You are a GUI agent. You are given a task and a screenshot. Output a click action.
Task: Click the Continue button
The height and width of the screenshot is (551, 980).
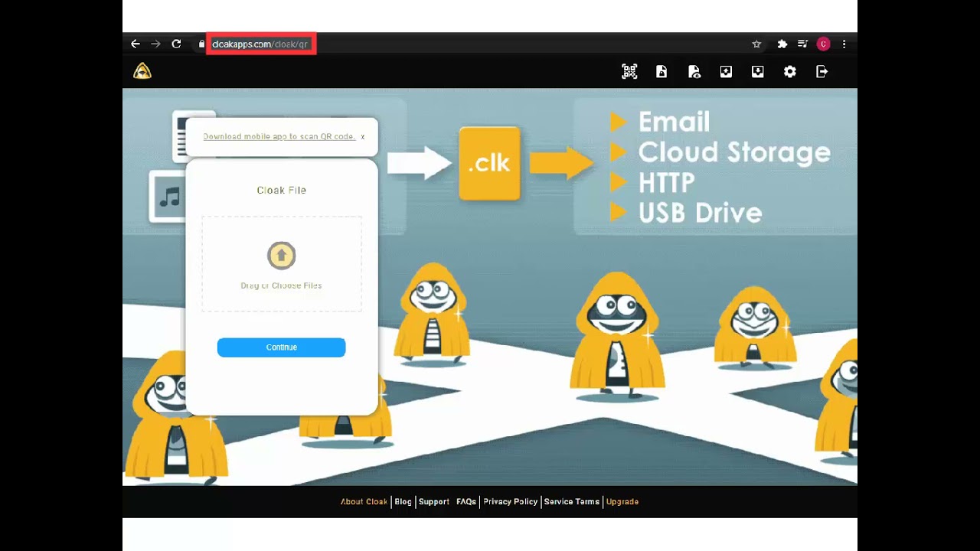coord(281,347)
